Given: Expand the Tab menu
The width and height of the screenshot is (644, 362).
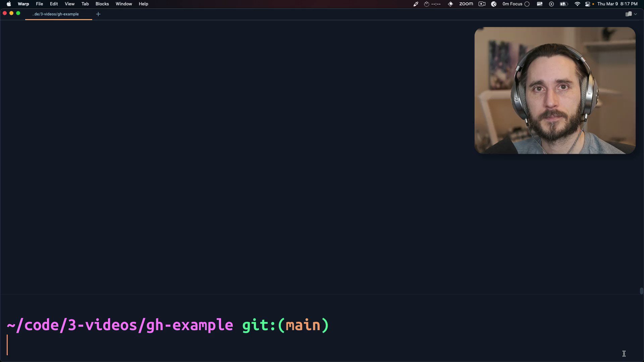Looking at the screenshot, I should tap(85, 4).
